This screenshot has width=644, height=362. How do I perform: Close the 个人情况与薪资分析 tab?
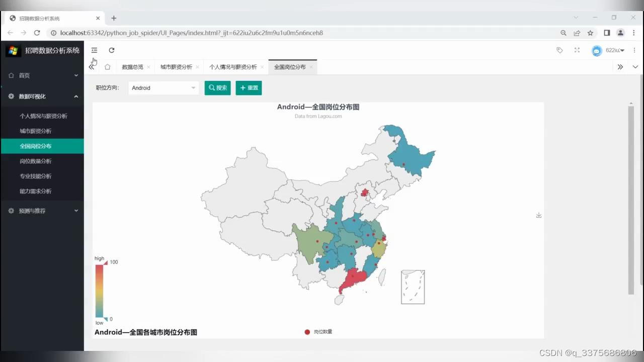262,67
